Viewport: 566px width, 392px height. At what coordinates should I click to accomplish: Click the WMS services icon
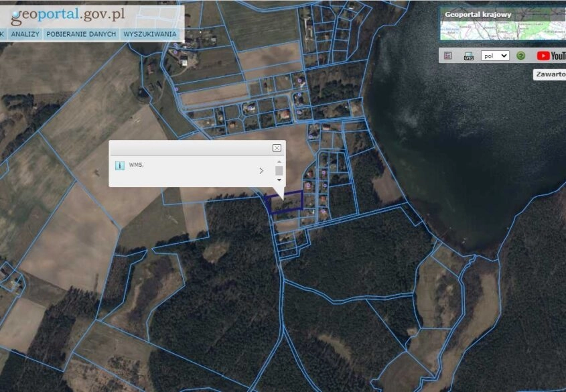click(469, 56)
